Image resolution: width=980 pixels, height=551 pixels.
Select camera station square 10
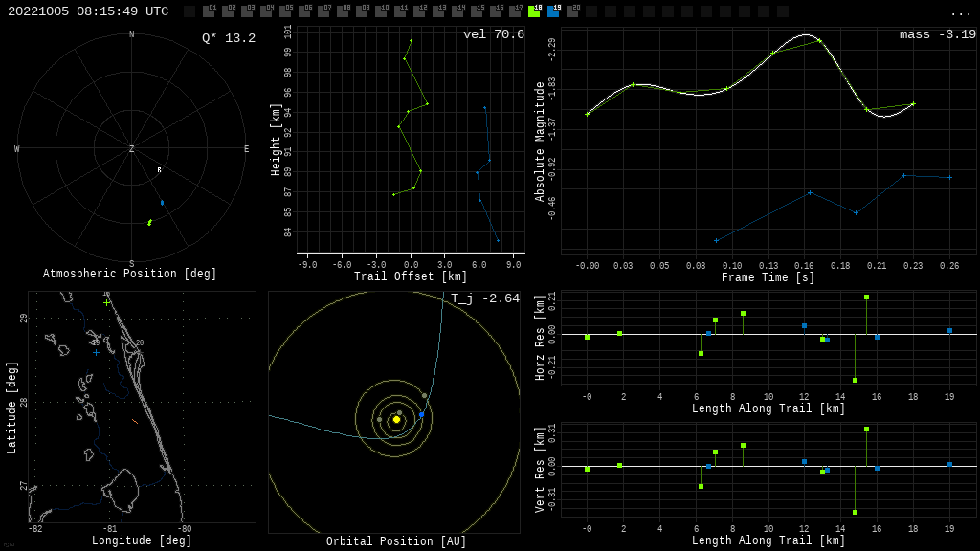click(x=381, y=11)
